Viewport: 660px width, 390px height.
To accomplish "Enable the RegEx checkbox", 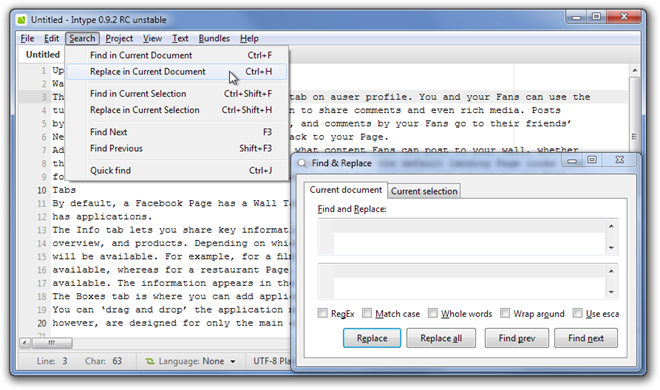I will click(x=322, y=313).
